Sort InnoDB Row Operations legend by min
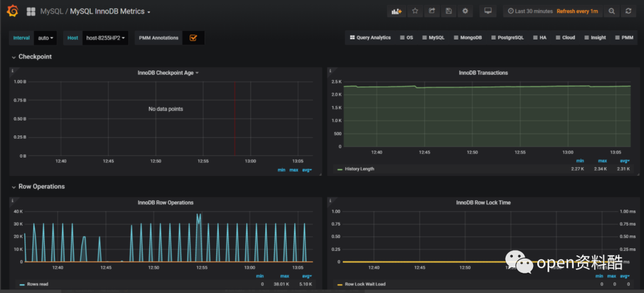 (x=259, y=276)
